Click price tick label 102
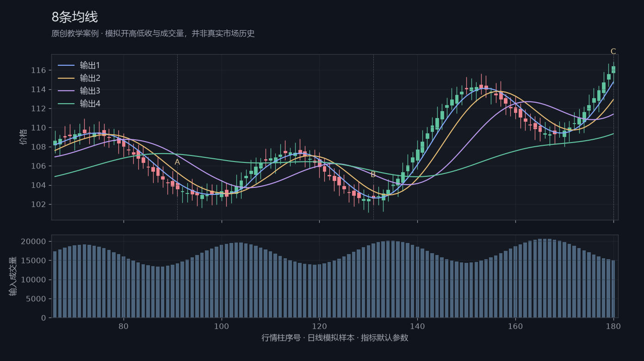The image size is (644, 361). pos(38,205)
